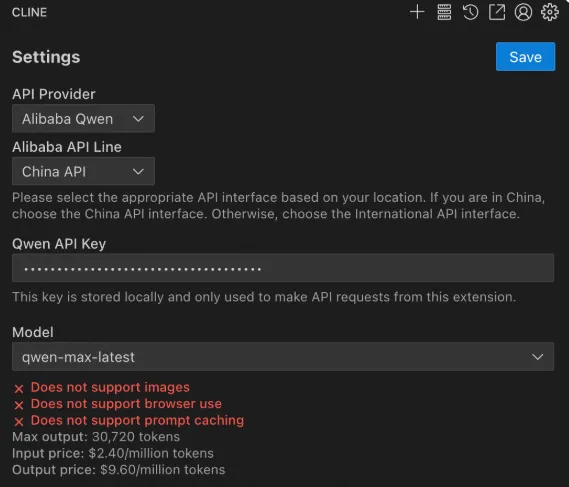Click 'Max output: 30,720 tokens' text
Image resolution: width=569 pixels, height=487 pixels.
96,437
